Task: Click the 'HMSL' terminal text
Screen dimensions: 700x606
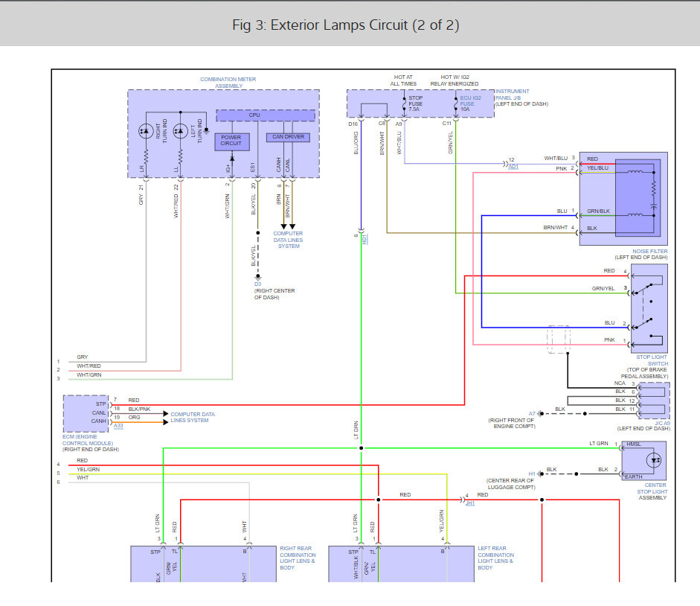Action: click(634, 444)
